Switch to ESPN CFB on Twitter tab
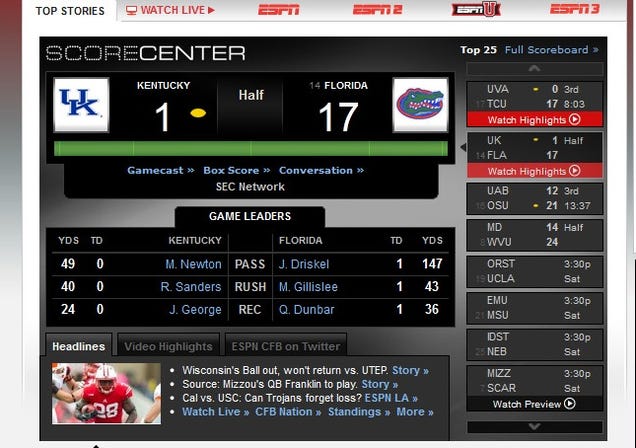Image resolution: width=636 pixels, height=448 pixels. pyautogui.click(x=286, y=346)
